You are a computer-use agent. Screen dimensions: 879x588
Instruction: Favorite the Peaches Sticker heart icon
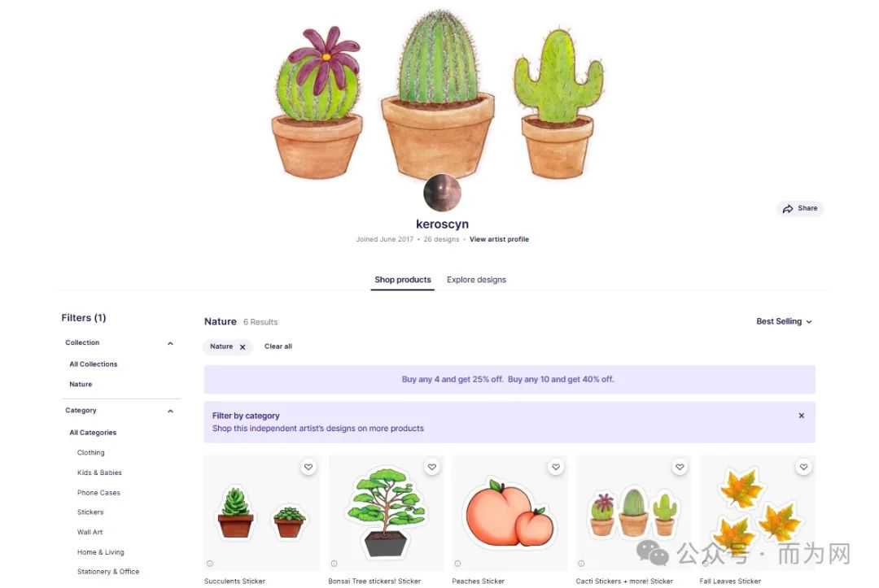556,467
